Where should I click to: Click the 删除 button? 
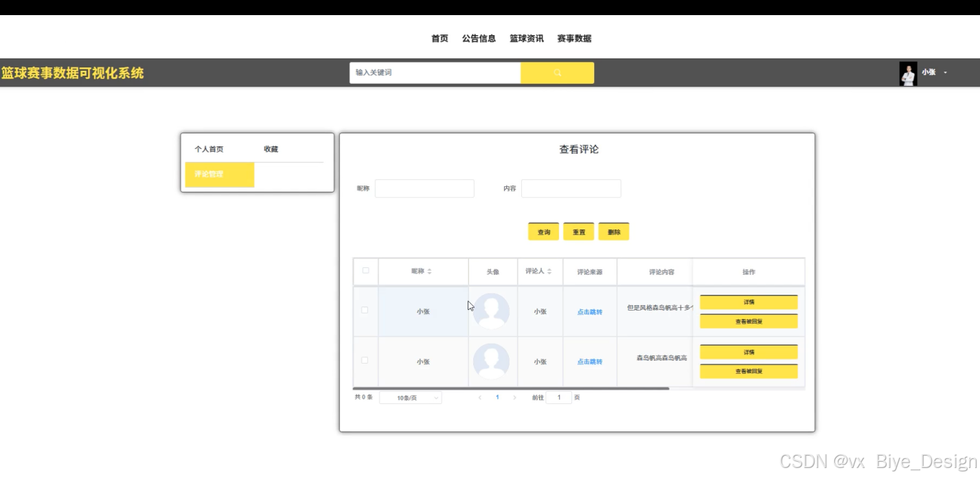614,232
